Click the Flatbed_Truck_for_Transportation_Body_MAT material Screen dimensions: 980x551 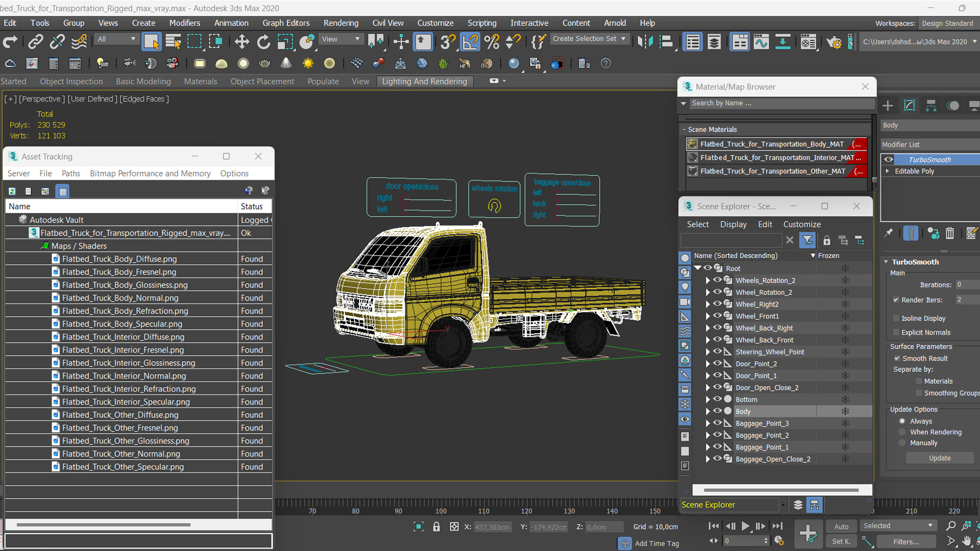(x=776, y=144)
